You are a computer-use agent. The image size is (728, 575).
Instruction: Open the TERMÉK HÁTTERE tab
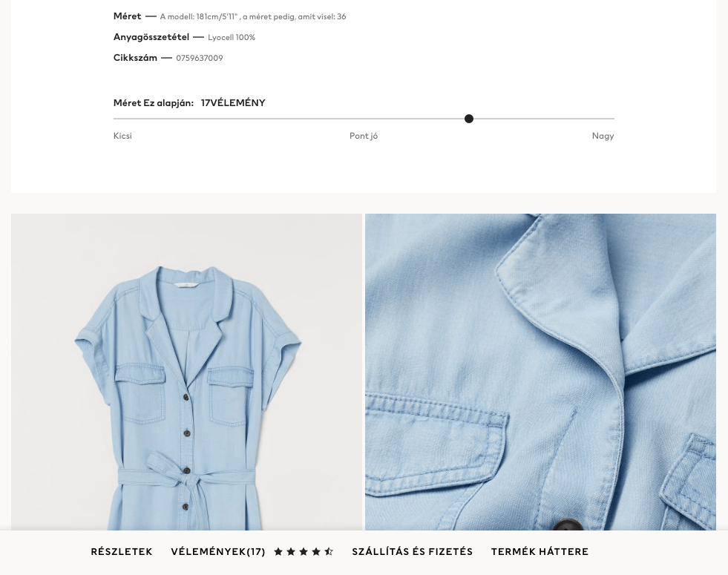[x=540, y=551]
